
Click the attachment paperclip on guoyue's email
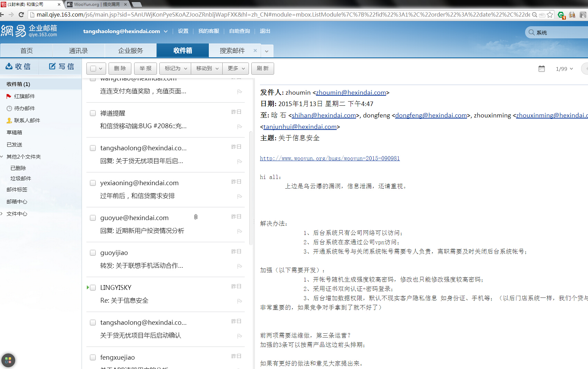click(196, 217)
